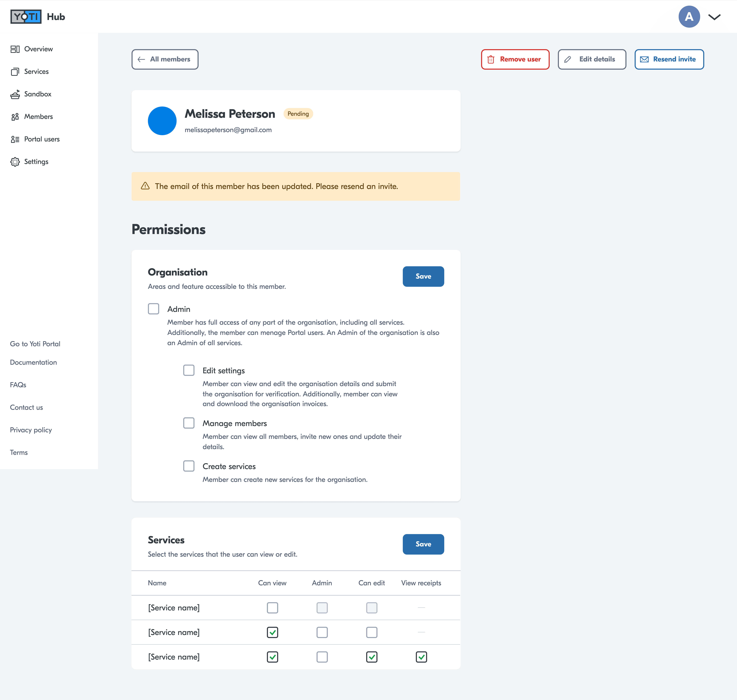Click the Sandbox sidebar icon
The image size is (737, 700).
tap(15, 94)
